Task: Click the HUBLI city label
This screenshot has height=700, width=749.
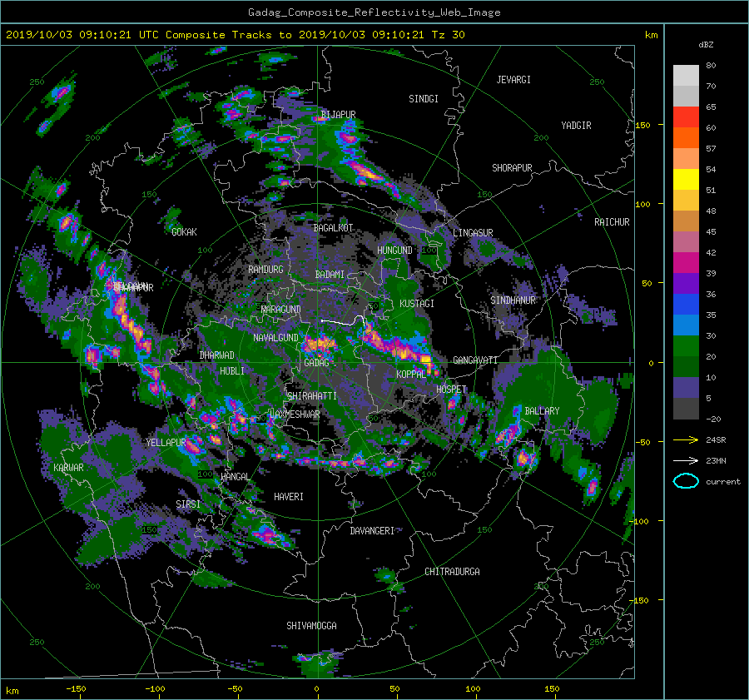Action: click(x=232, y=370)
